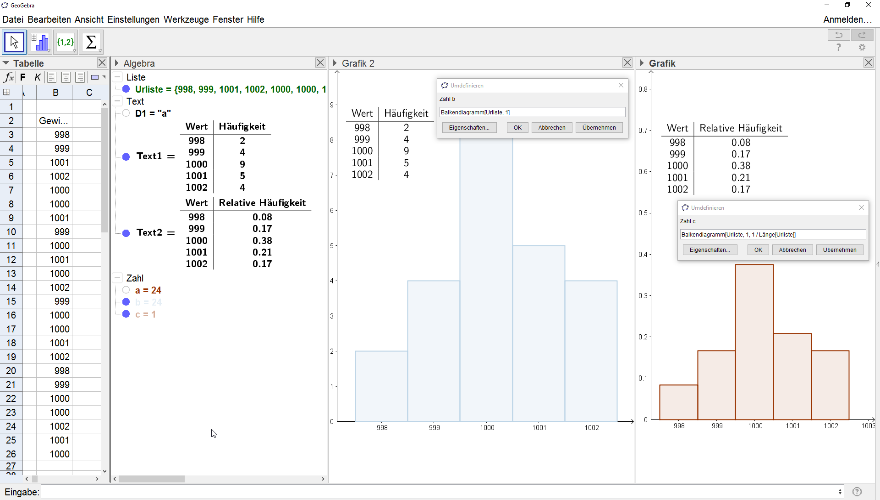The width and height of the screenshot is (880, 500).
Task: Select the create list {1,2} tool
Action: [x=66, y=42]
